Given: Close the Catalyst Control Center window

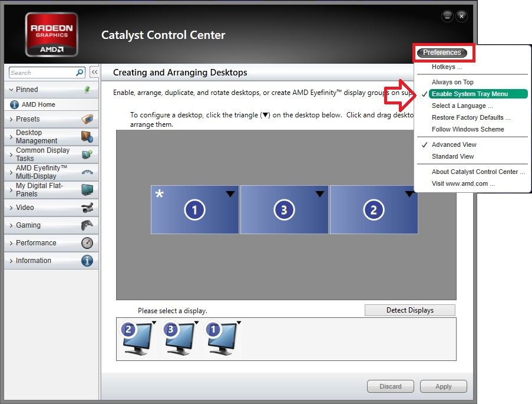Looking at the screenshot, I should 462,16.
